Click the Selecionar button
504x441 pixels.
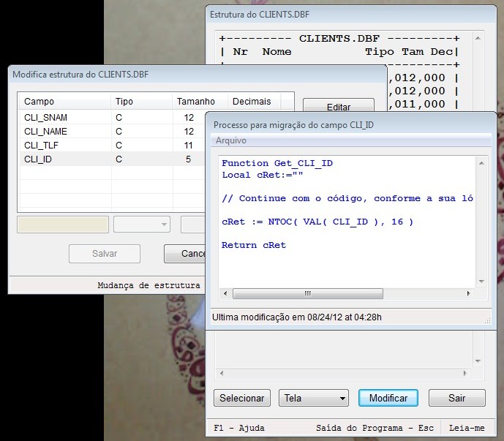[x=242, y=398]
